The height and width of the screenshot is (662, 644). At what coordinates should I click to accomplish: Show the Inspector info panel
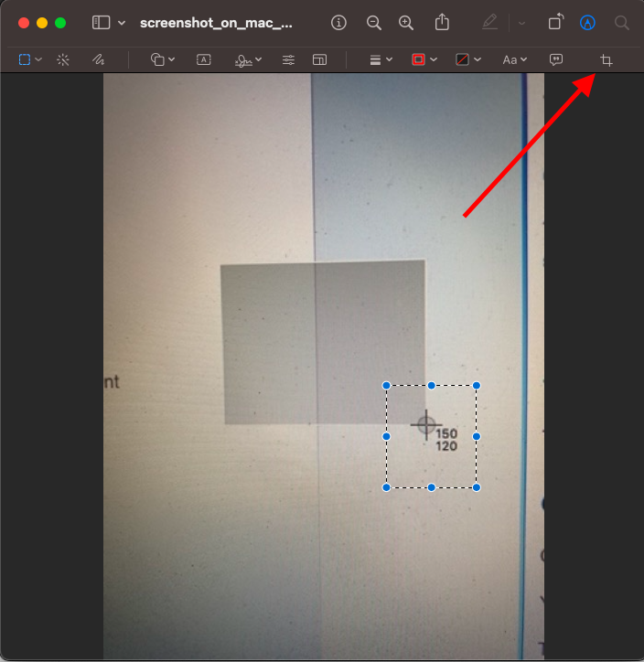pos(338,22)
